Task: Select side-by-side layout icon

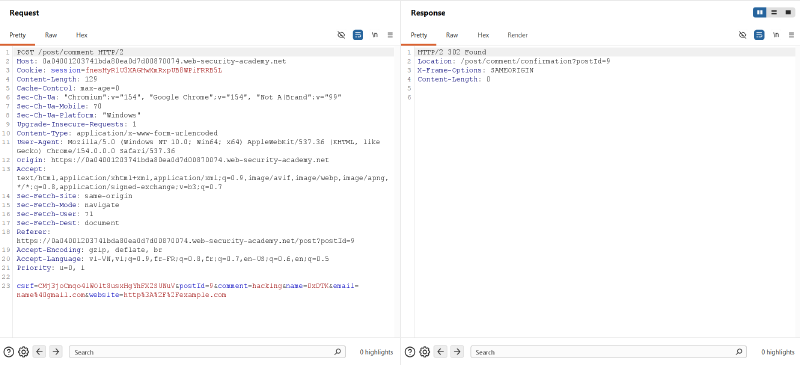Action: [x=760, y=12]
